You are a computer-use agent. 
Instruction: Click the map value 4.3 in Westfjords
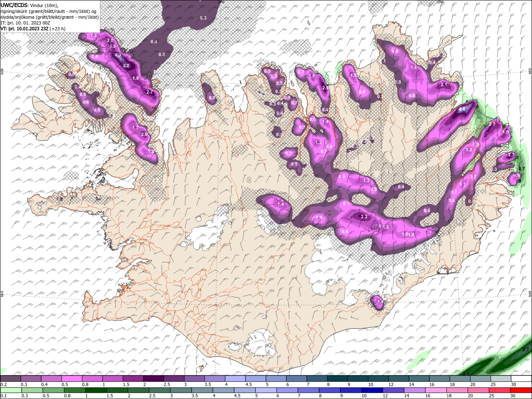pyautogui.click(x=118, y=55)
